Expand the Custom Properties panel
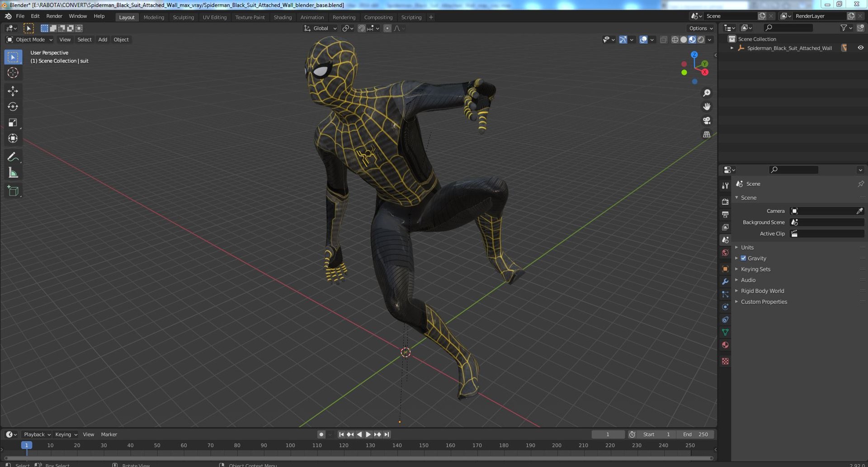Viewport: 868px width, 467px height. [x=764, y=302]
